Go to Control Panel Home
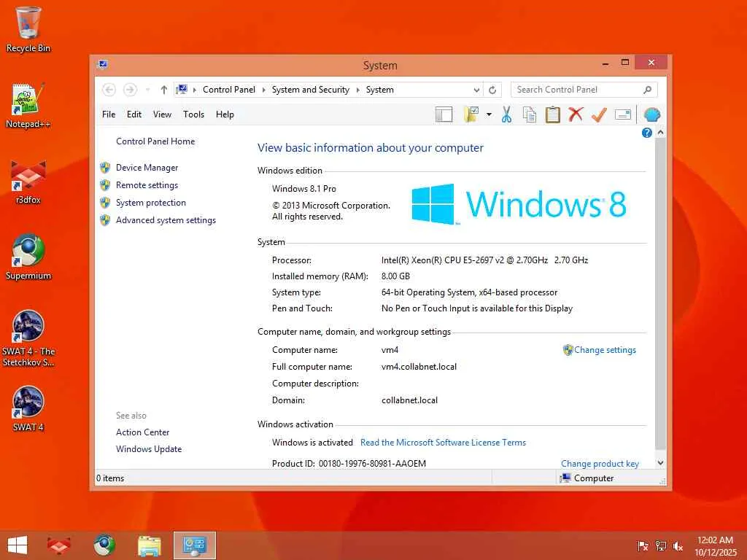747x560 pixels. [x=155, y=141]
